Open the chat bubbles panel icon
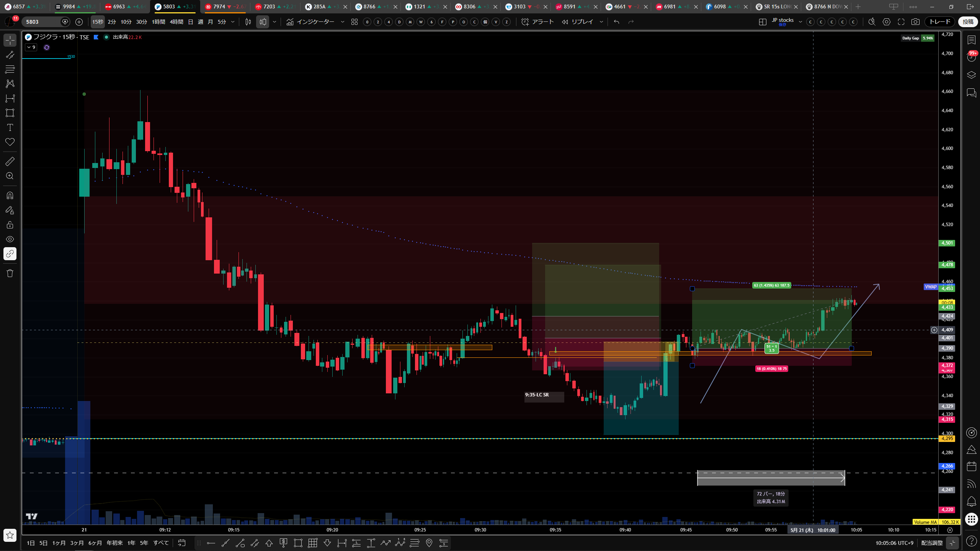Screen dimensions: 980x551 tap(971, 93)
